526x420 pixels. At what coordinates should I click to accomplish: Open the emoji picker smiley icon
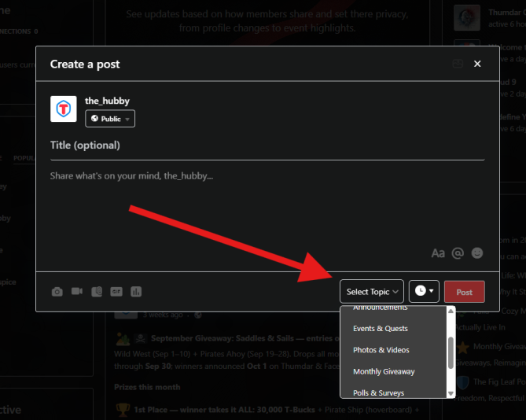pyautogui.click(x=476, y=253)
